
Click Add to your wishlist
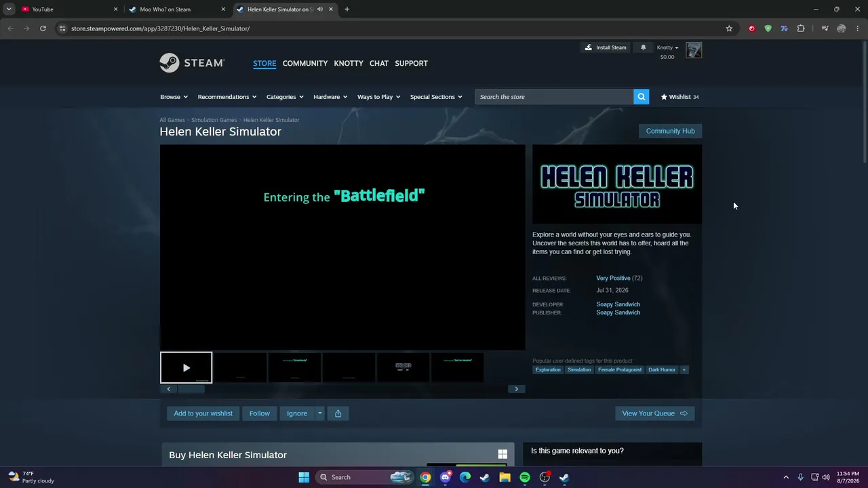tap(203, 413)
